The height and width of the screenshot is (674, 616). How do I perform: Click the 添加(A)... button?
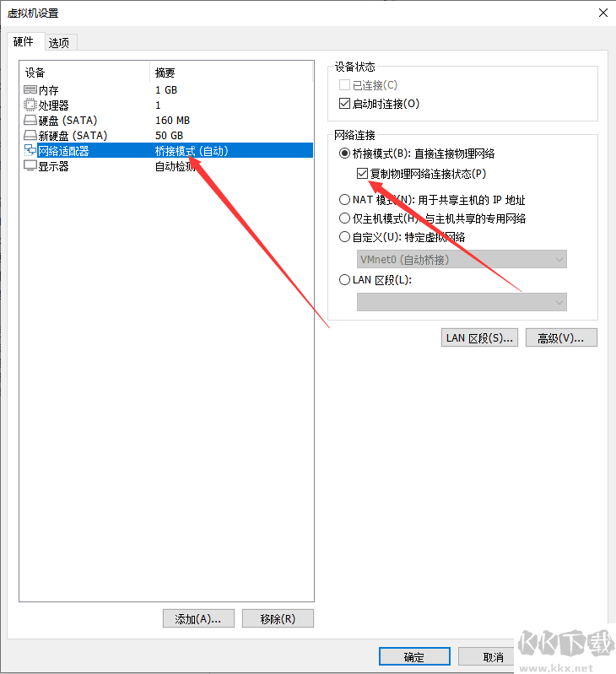[x=198, y=618]
